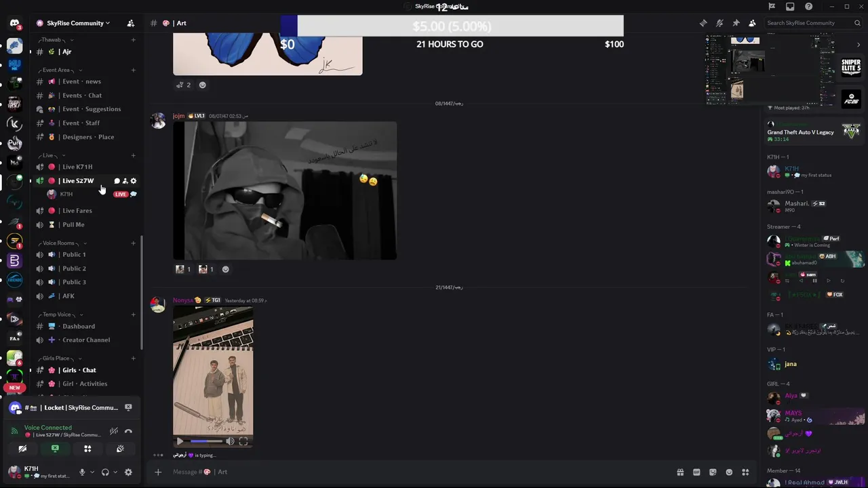Open User Settings gear icon
Viewport: 868px width, 488px height.
click(x=128, y=472)
